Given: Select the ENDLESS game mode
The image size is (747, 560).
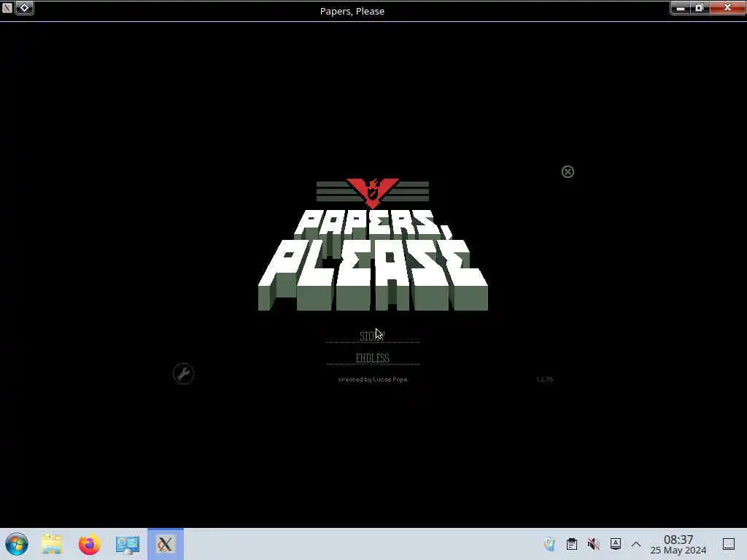Looking at the screenshot, I should pyautogui.click(x=373, y=358).
